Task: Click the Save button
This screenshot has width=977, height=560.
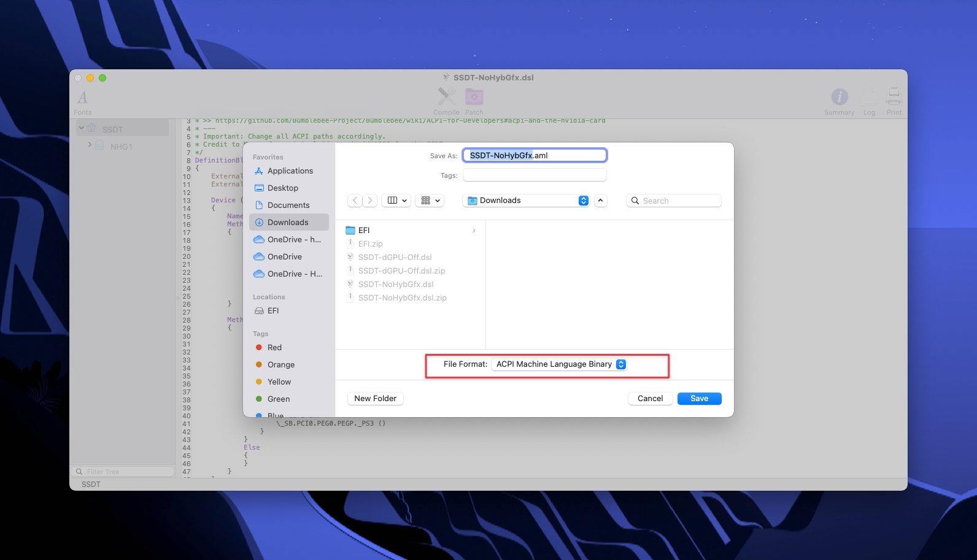Action: pos(699,399)
